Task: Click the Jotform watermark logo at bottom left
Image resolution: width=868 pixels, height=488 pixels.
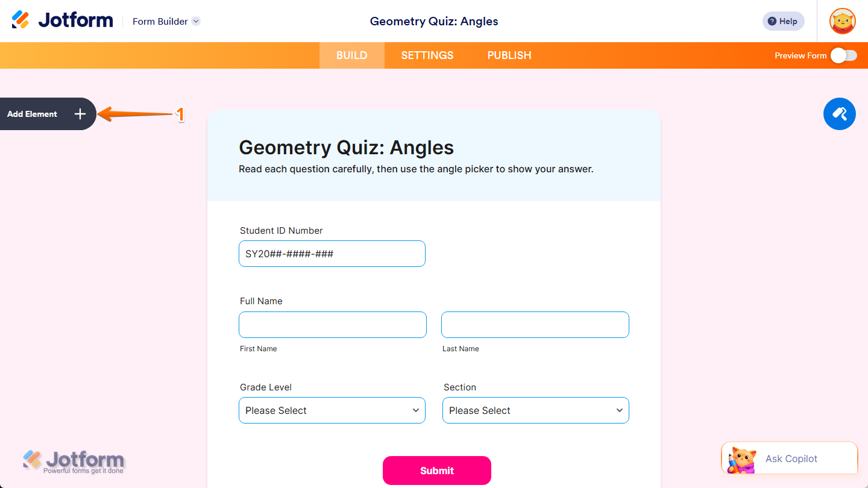Action: point(74,460)
